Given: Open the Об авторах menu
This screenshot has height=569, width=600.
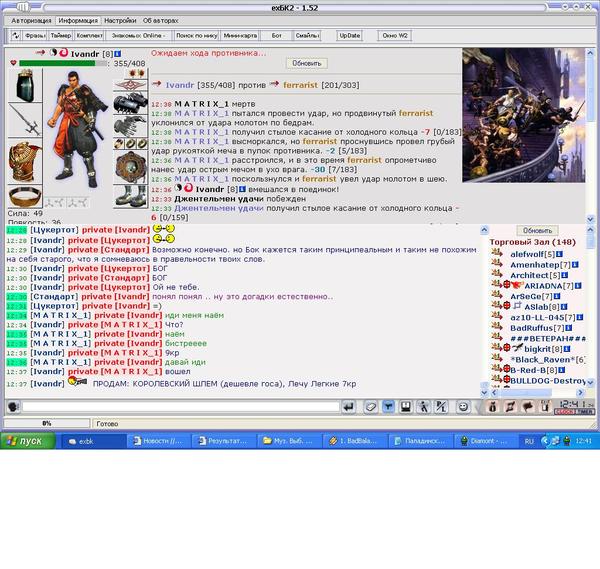Looking at the screenshot, I should click(160, 21).
